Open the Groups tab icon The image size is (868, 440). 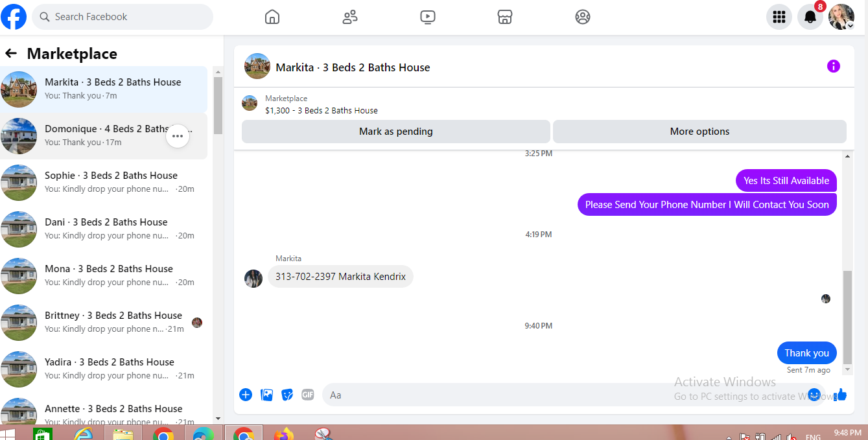click(x=583, y=17)
